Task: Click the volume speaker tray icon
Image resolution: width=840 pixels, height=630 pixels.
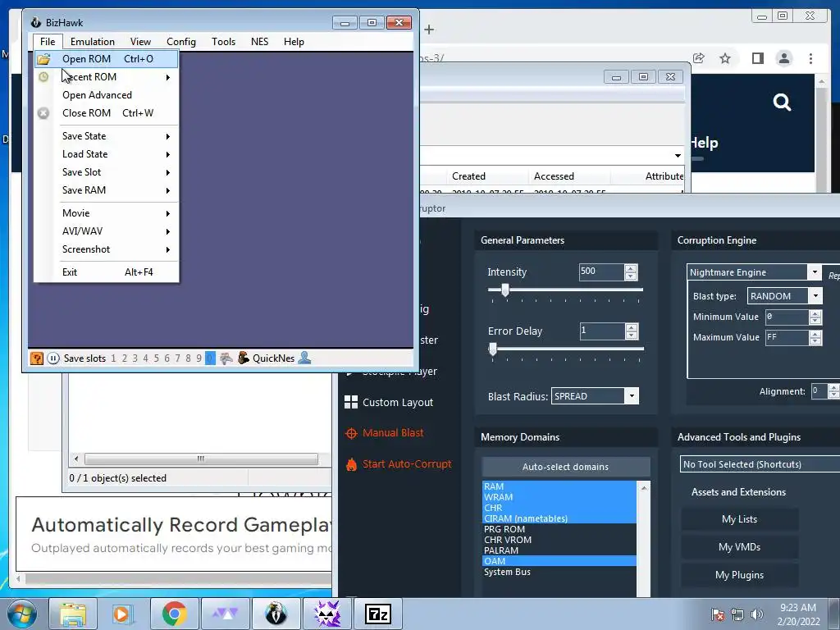Action: pyautogui.click(x=757, y=614)
